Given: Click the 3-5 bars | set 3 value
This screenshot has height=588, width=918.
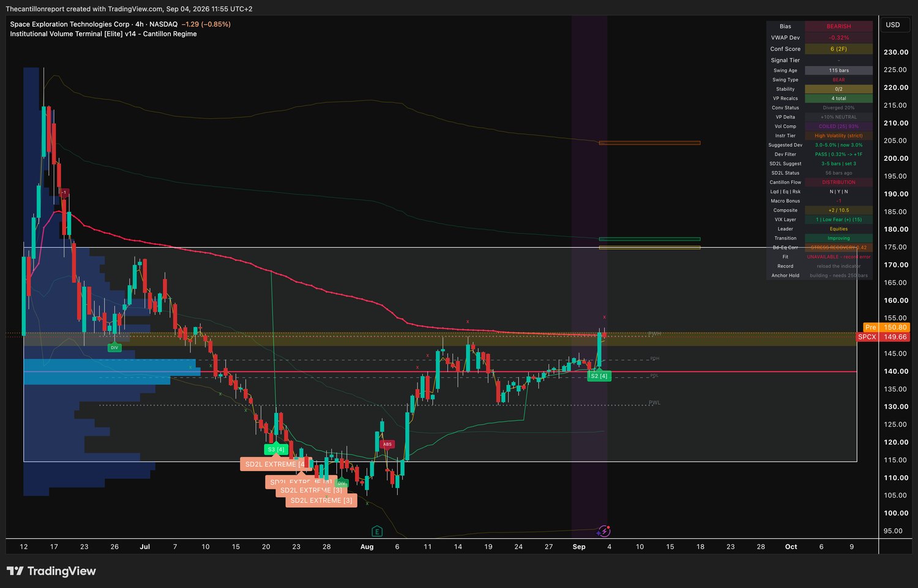Looking at the screenshot, I should [x=838, y=163].
